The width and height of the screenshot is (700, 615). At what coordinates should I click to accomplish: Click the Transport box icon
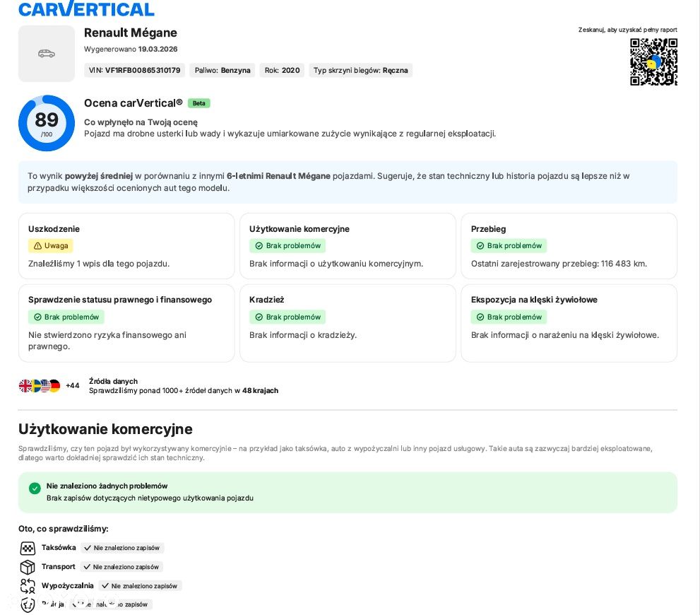pos(28,567)
